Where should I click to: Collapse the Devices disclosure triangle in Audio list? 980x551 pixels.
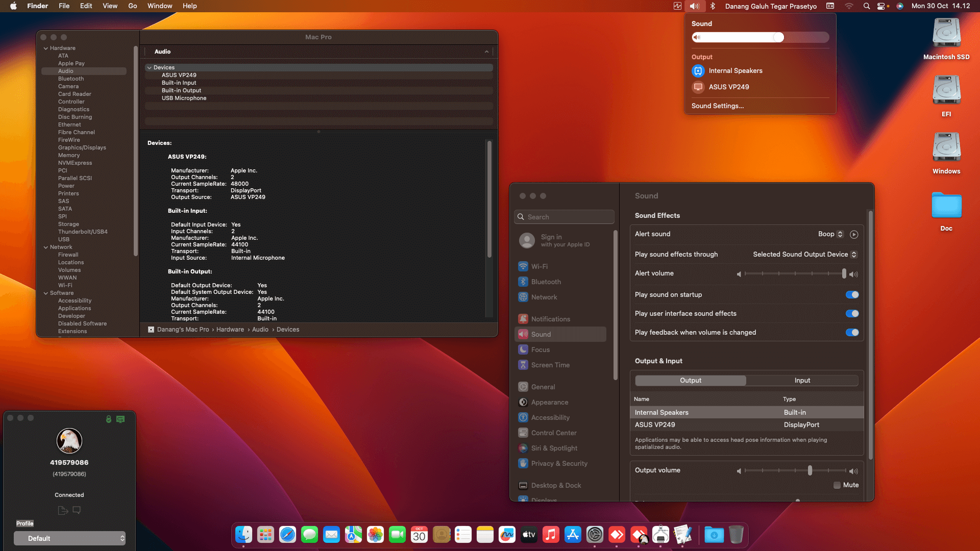coord(149,68)
